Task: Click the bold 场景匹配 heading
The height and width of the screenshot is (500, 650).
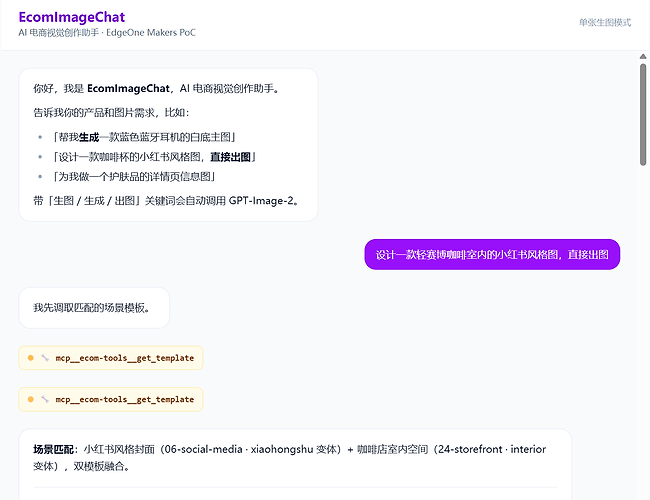Action: [x=53, y=449]
